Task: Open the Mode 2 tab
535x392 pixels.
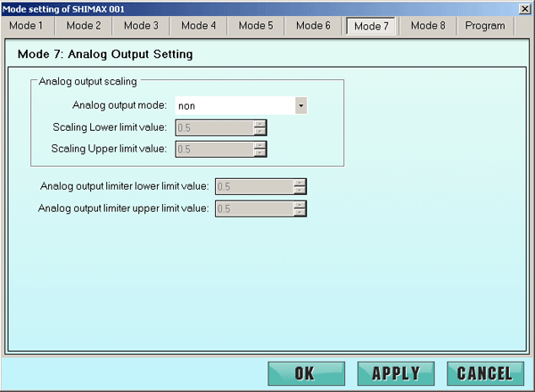Action: 84,26
